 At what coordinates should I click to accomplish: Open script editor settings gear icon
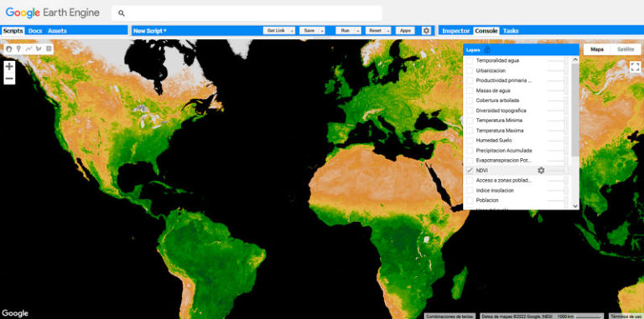(426, 31)
